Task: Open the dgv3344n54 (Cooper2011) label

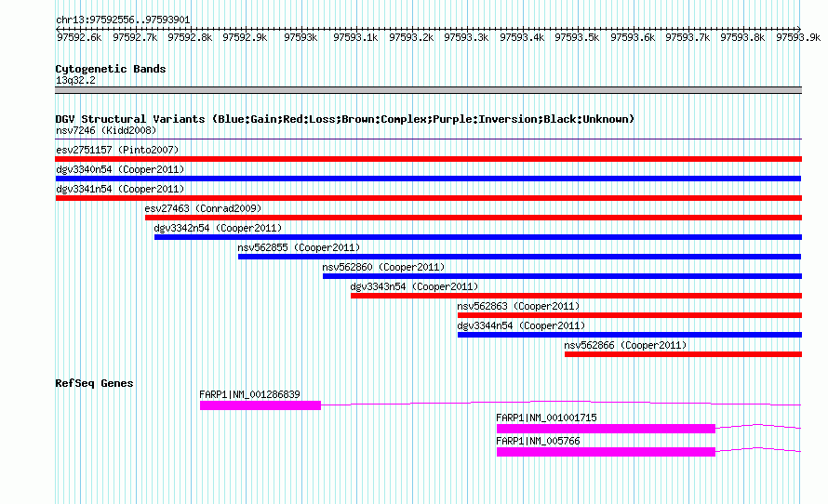Action: point(521,325)
